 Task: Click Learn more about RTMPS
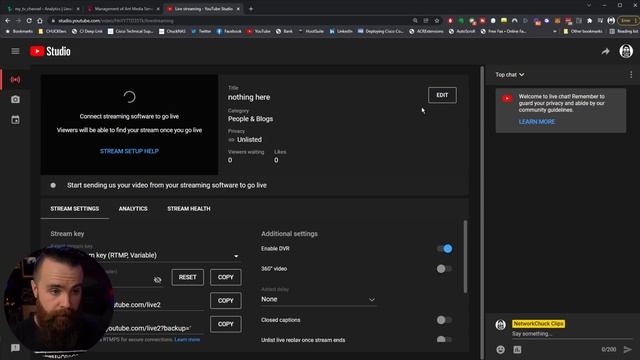[187, 340]
